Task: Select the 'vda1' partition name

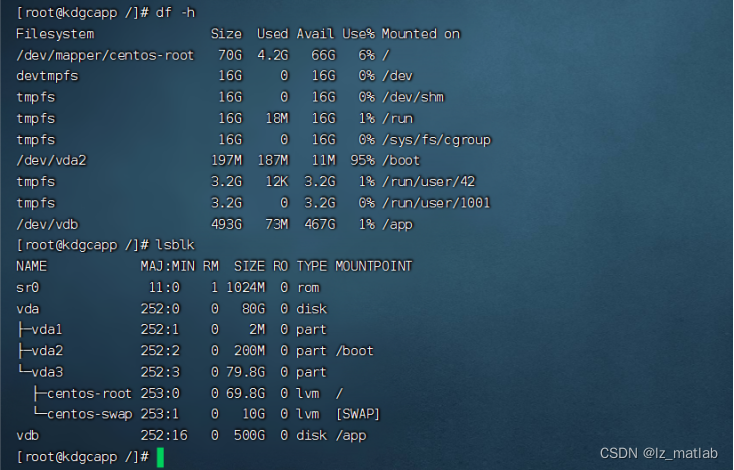Action: click(47, 330)
